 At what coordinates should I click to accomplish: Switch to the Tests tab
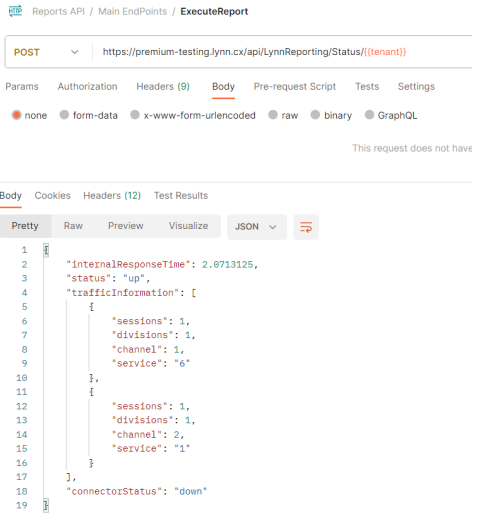[367, 87]
